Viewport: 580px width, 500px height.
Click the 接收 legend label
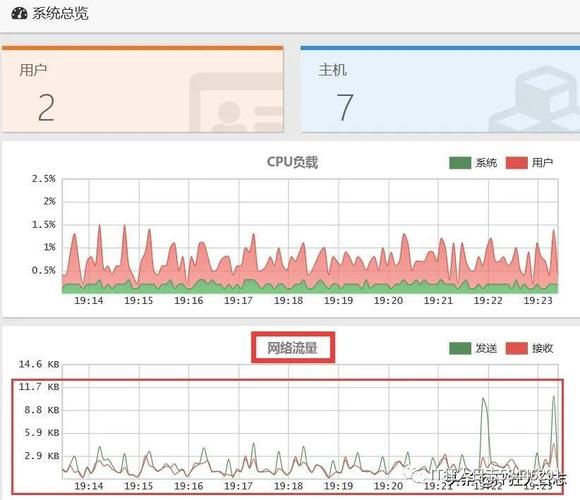coord(542,348)
